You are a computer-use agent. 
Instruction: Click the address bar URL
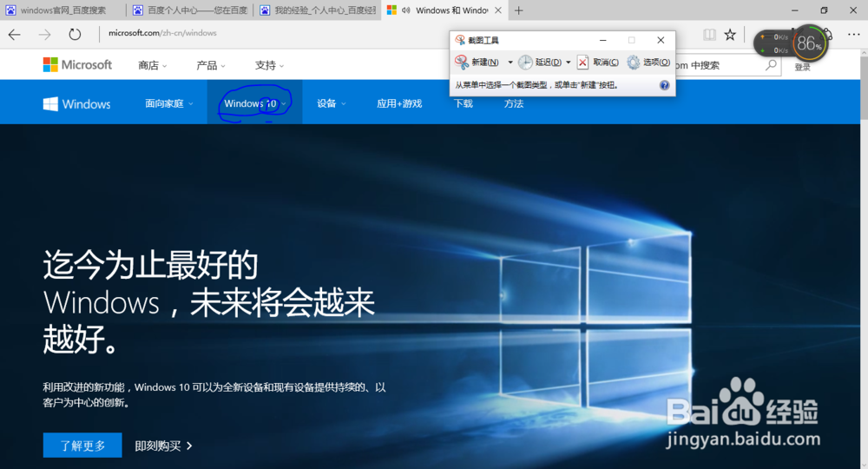[x=162, y=33]
